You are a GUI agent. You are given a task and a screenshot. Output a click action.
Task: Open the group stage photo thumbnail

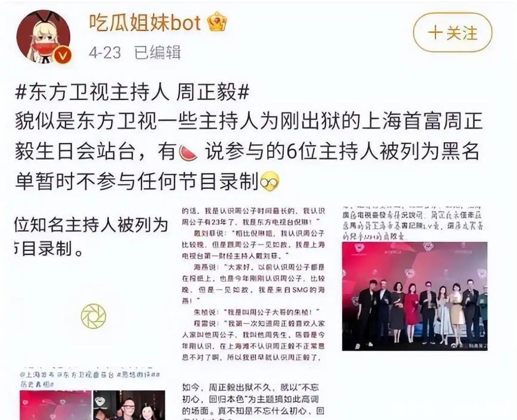414,296
